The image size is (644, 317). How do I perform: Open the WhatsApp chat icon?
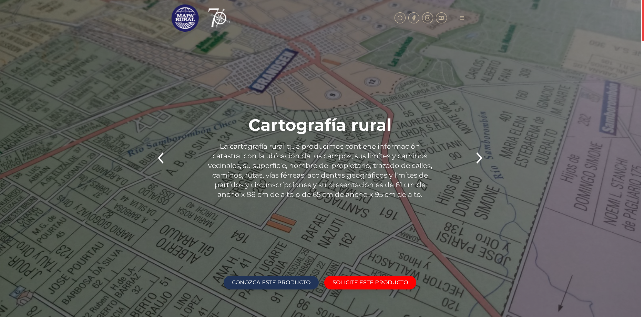point(400,18)
